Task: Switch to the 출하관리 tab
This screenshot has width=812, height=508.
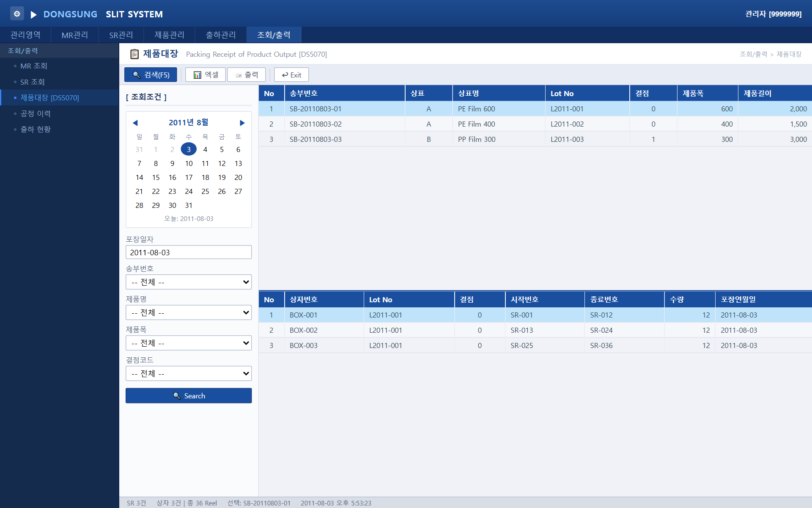Action: [x=221, y=35]
